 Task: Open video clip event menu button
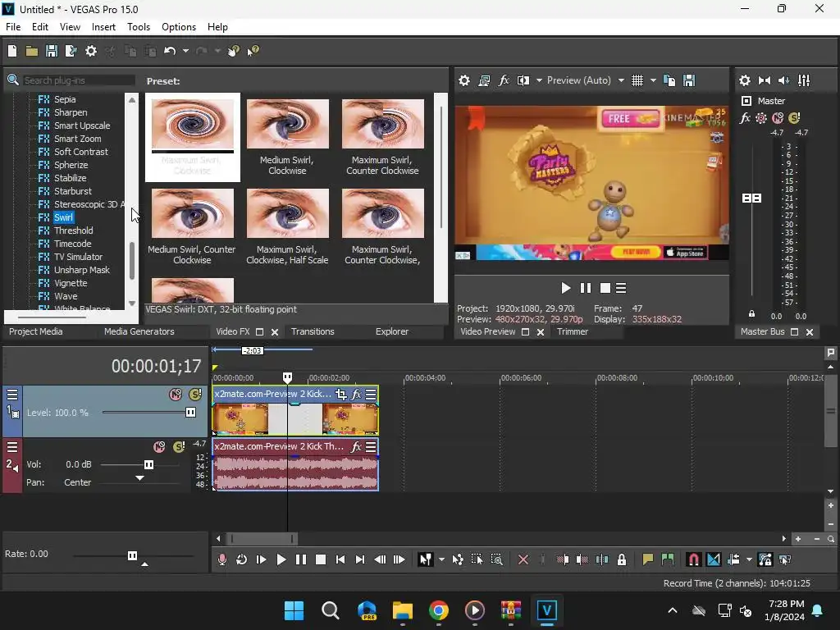click(371, 395)
